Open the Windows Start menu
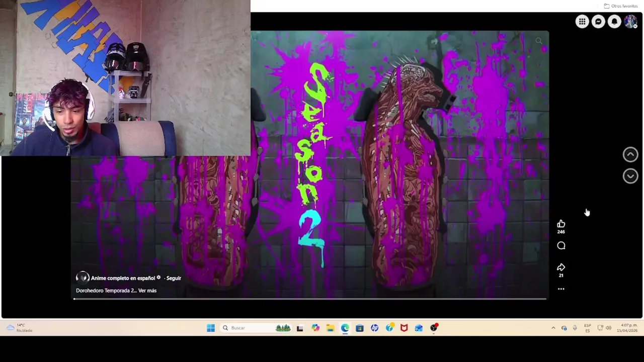Image resolution: width=644 pixels, height=362 pixels. click(211, 328)
